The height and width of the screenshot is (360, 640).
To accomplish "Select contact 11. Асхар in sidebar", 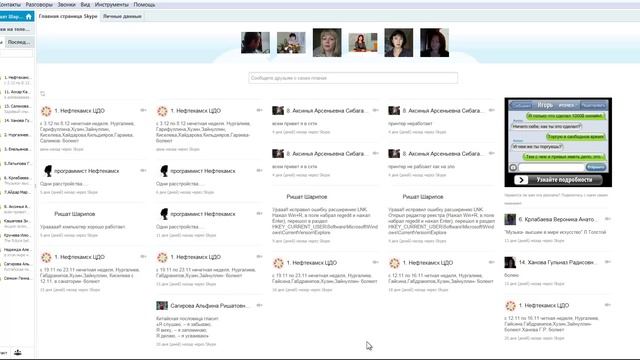I will 16,94.
